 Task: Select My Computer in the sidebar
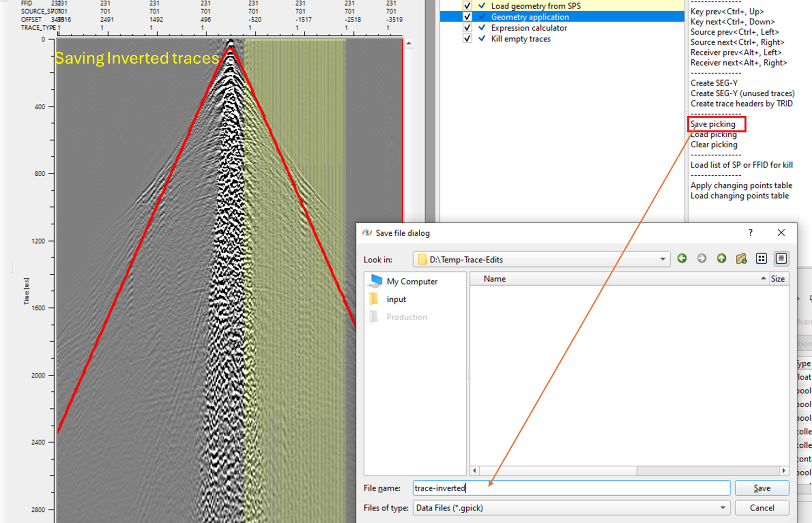(411, 281)
